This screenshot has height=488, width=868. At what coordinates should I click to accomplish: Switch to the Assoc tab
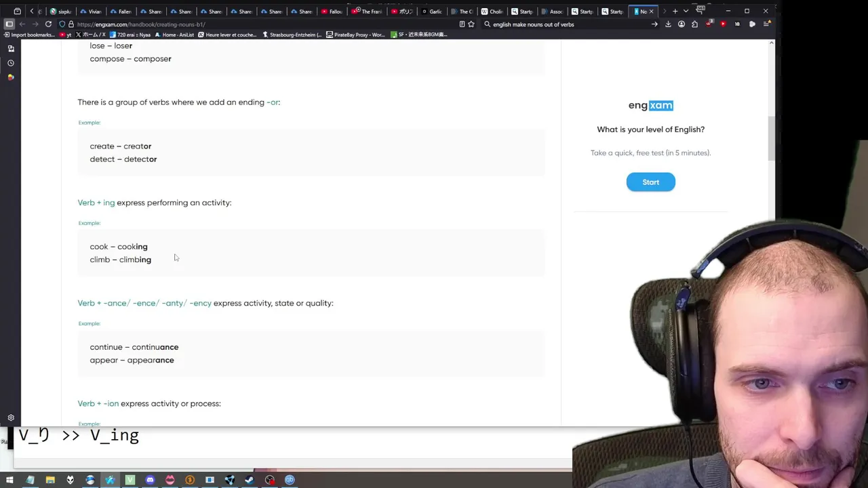552,11
